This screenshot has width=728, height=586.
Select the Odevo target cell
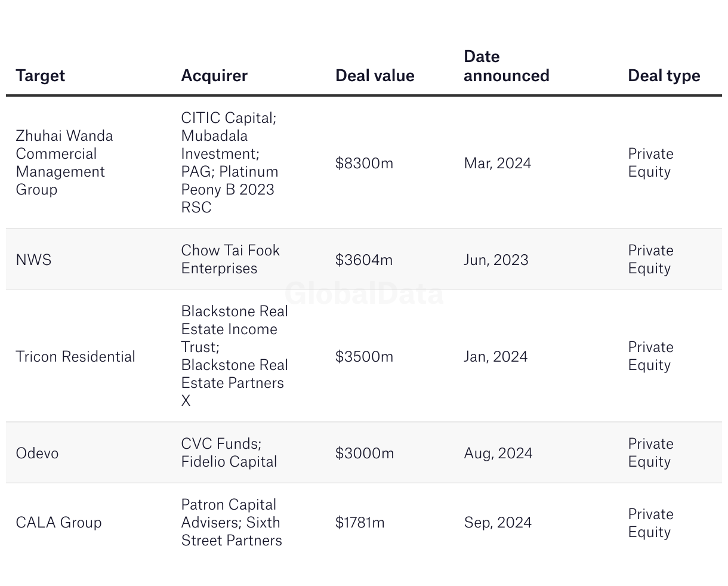(x=37, y=453)
